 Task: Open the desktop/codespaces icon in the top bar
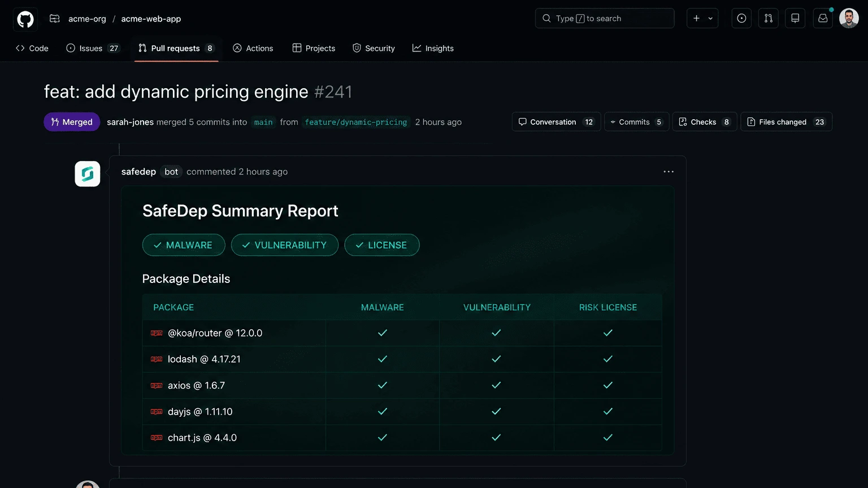[795, 19]
